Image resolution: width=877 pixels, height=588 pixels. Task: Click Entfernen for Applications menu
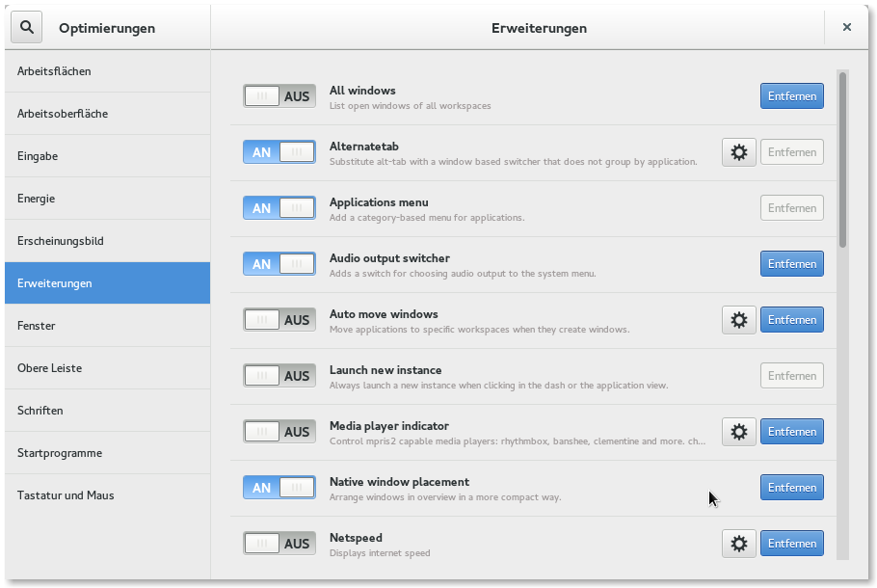point(792,208)
